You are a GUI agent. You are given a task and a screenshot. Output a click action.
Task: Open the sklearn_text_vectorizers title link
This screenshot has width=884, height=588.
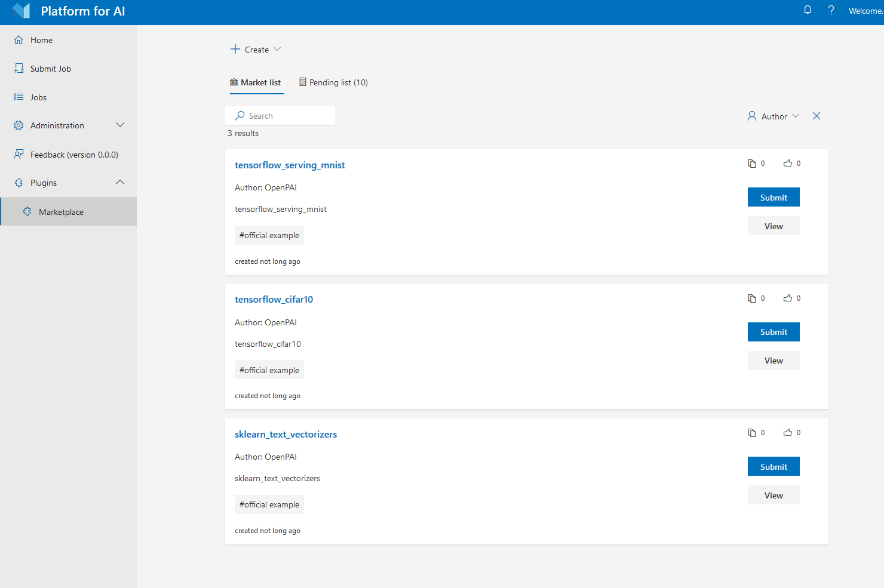(x=286, y=434)
